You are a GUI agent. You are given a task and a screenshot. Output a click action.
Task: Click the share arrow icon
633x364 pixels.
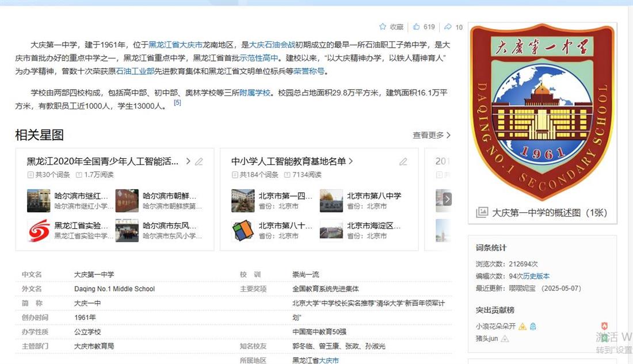tap(448, 26)
